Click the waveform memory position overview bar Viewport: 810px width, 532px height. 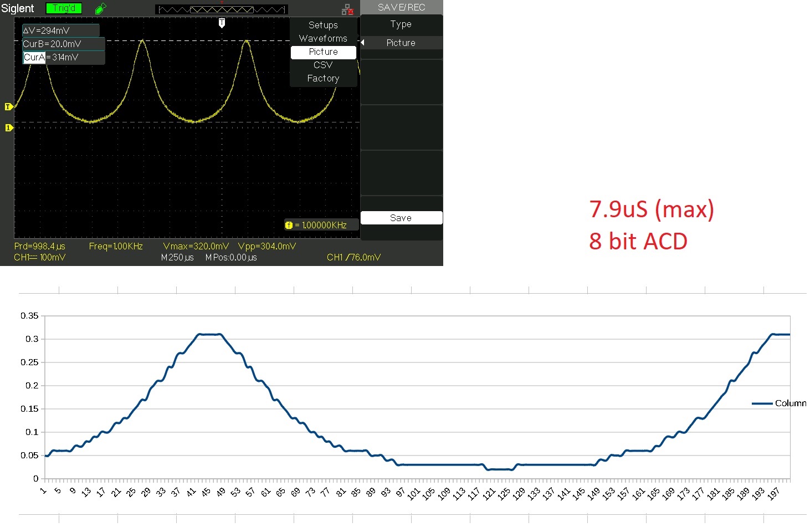click(x=222, y=9)
